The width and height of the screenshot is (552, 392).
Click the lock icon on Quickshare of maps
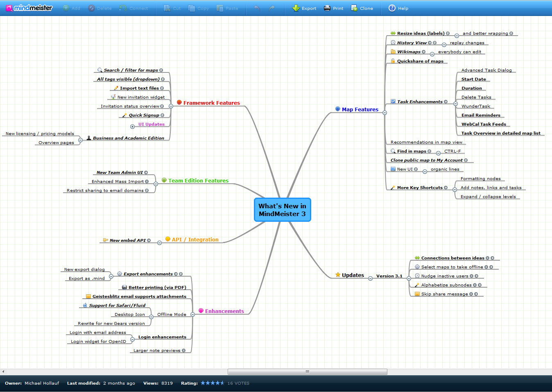(393, 61)
